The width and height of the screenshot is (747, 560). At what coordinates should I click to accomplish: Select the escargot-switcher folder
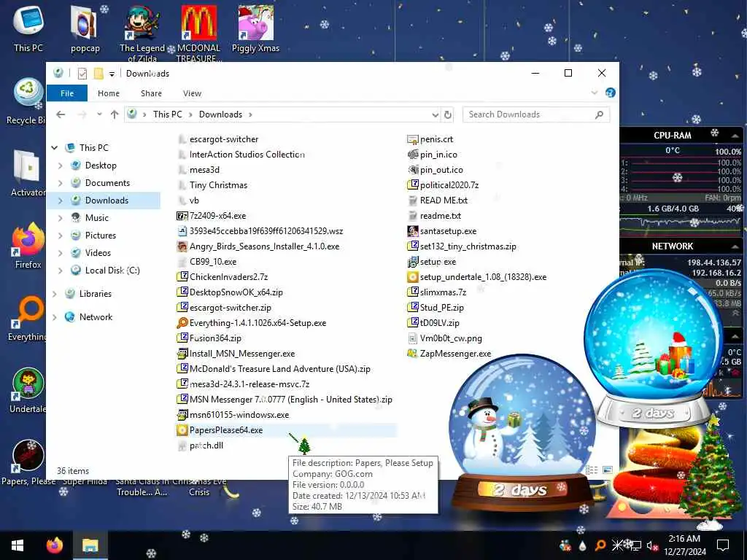pos(217,139)
